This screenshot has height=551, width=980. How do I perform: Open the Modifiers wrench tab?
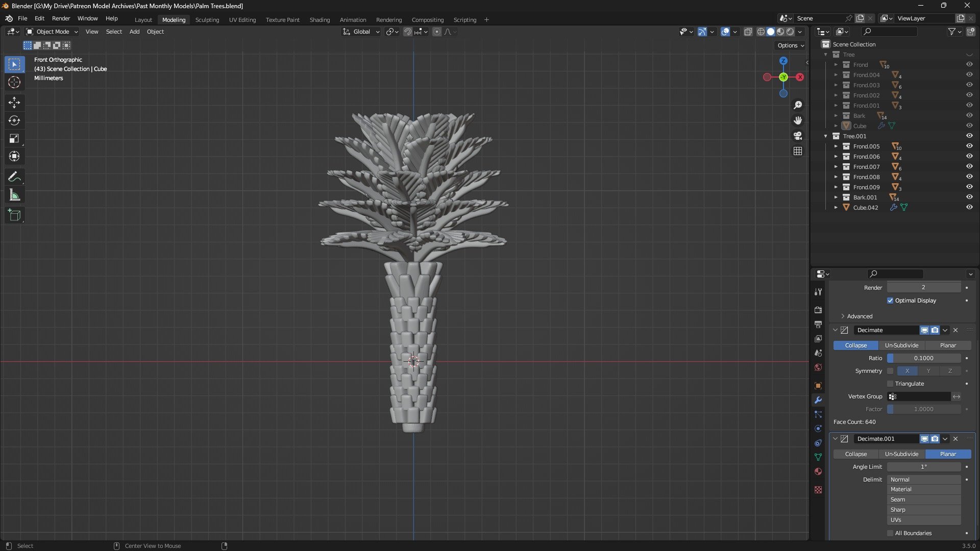coord(818,400)
